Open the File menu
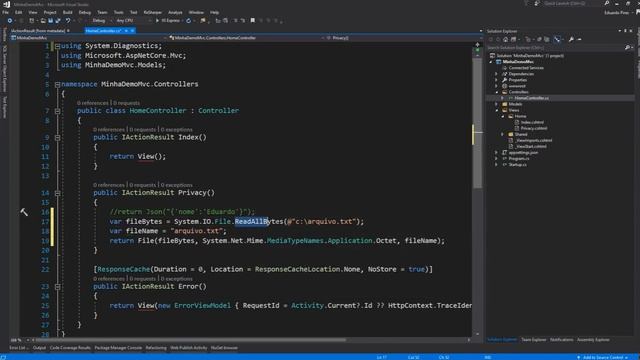Viewport: 640px width, 360px height. [x=5, y=12]
